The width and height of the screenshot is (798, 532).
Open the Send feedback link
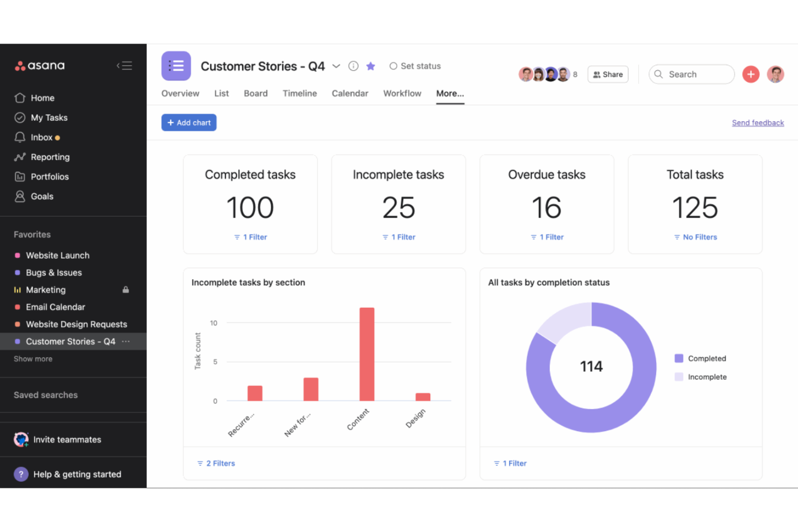pos(758,122)
